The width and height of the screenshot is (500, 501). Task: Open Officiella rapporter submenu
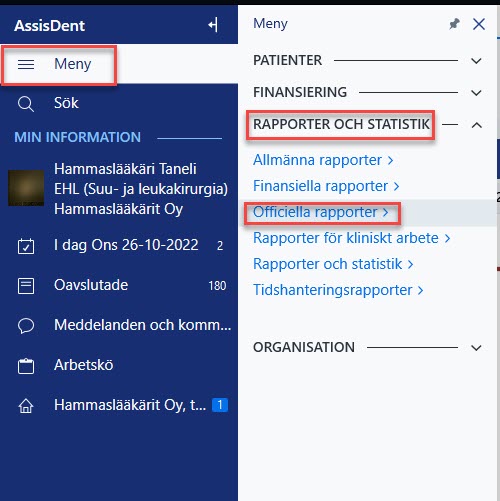coord(321,212)
